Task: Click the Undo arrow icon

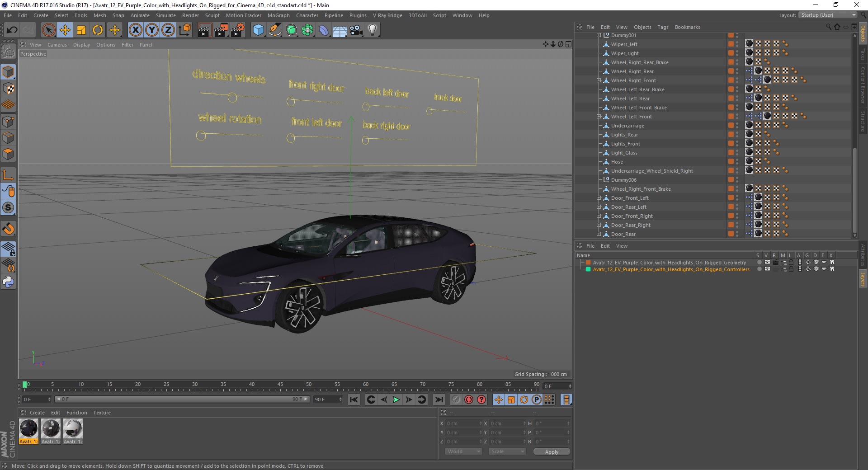Action: coord(12,30)
